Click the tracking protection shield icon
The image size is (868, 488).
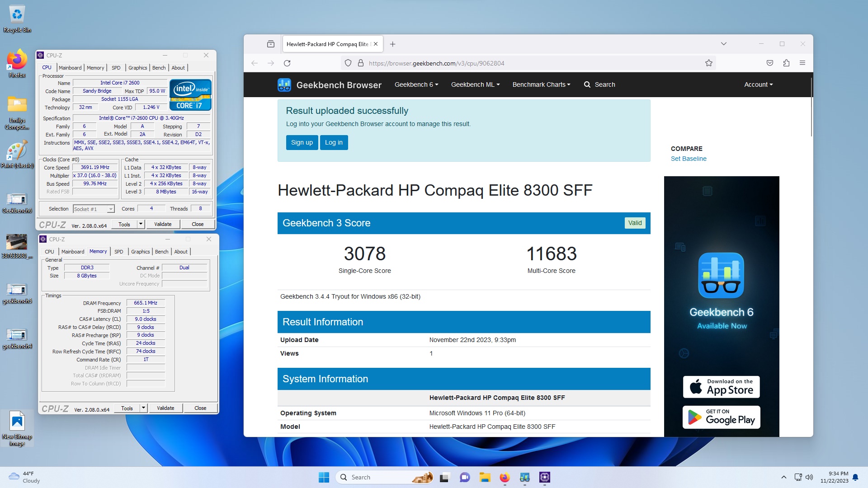(348, 63)
